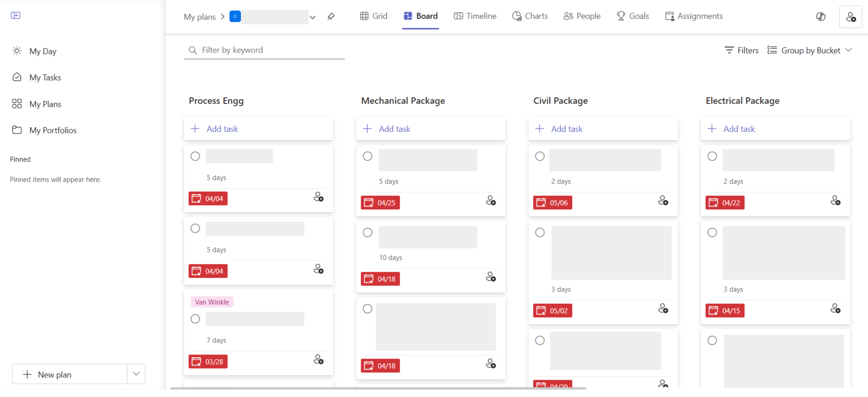This screenshot has width=868, height=397.
Task: Open the Group by Bucket dropdown
Action: 810,50
